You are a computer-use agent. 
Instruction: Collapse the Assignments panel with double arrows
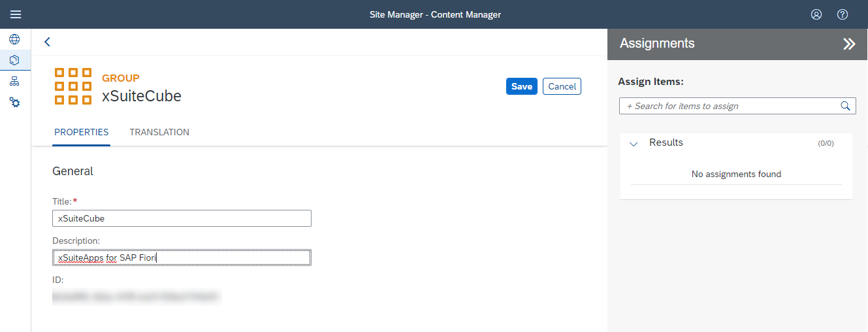coord(848,44)
